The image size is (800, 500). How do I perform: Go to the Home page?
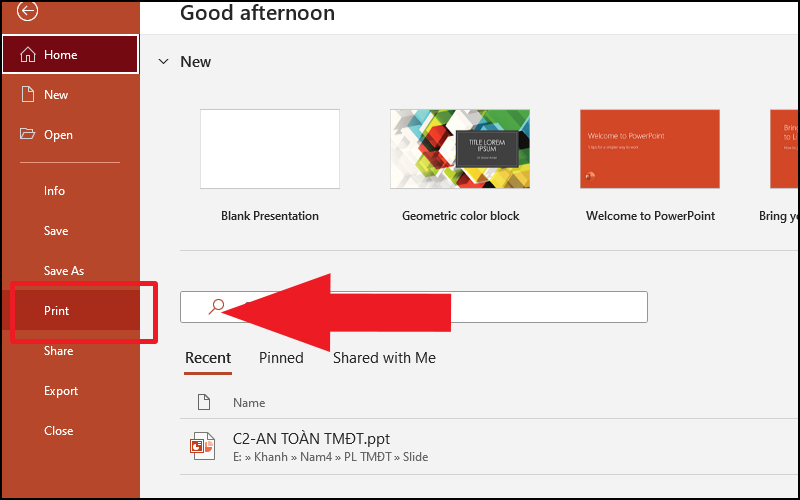coord(70,54)
